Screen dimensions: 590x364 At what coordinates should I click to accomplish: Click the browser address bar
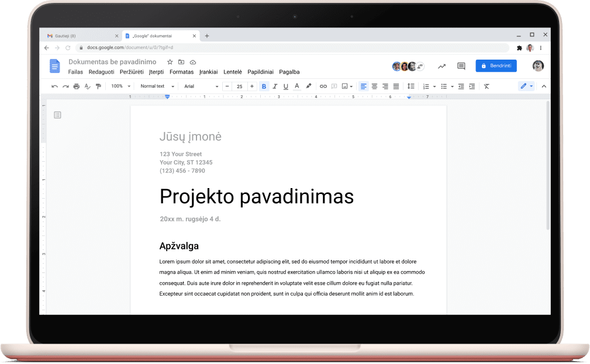(x=292, y=47)
